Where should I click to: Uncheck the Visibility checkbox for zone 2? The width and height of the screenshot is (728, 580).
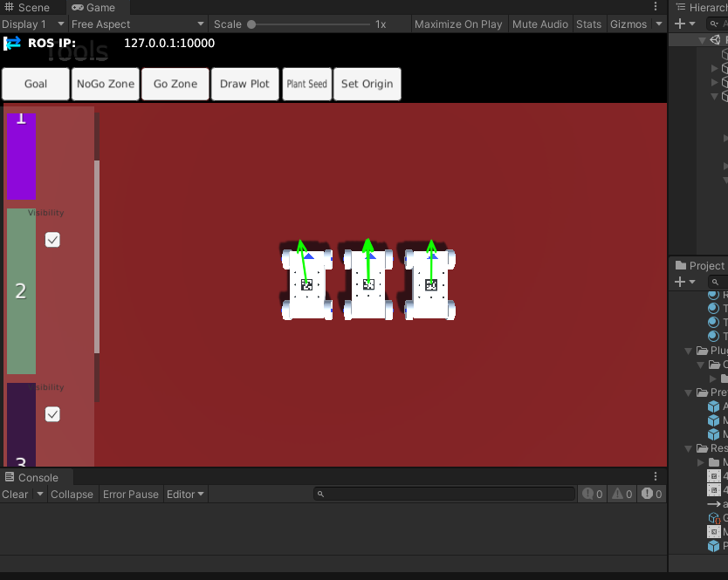52,239
